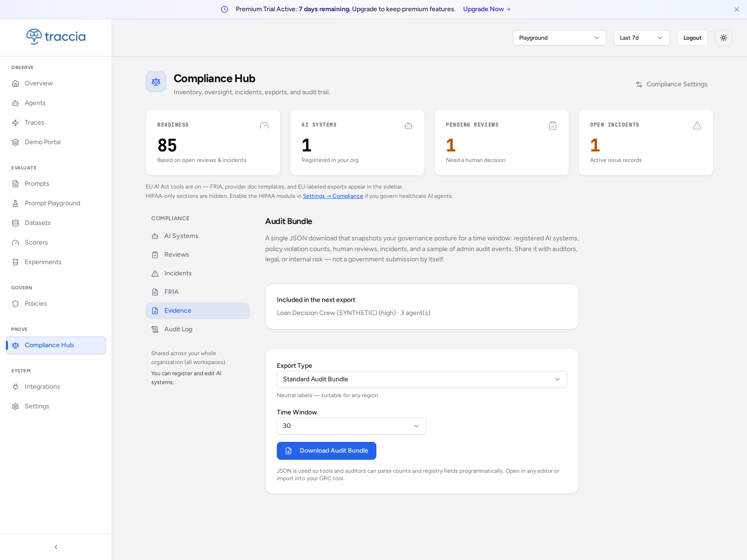747x560 pixels.
Task: Open Incidents in Compliance submenu
Action: (198, 273)
